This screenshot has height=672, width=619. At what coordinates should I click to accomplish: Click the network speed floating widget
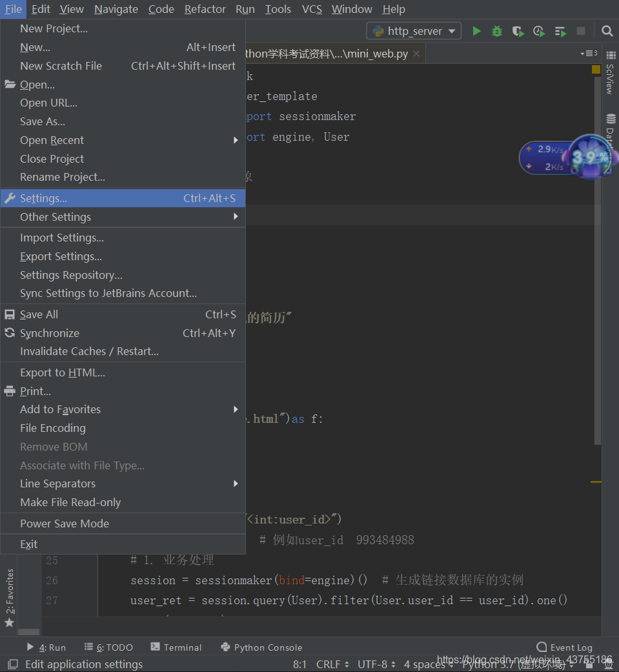[568, 158]
